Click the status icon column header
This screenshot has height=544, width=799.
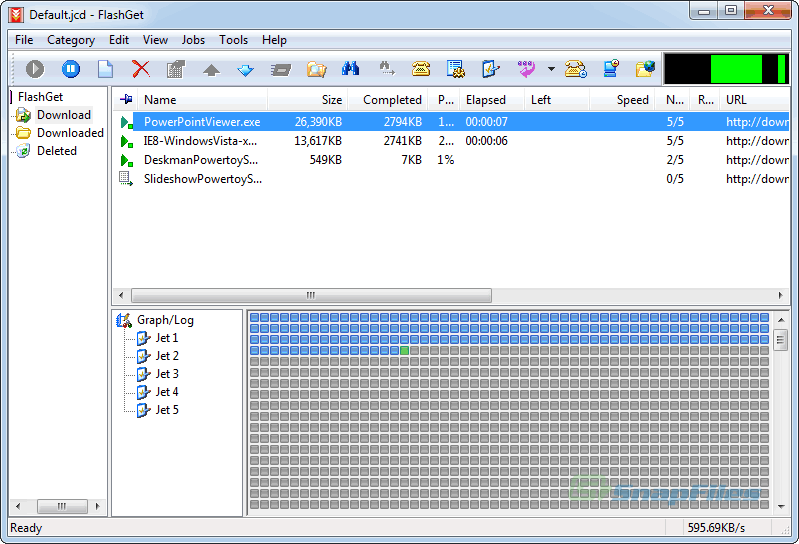click(x=126, y=100)
